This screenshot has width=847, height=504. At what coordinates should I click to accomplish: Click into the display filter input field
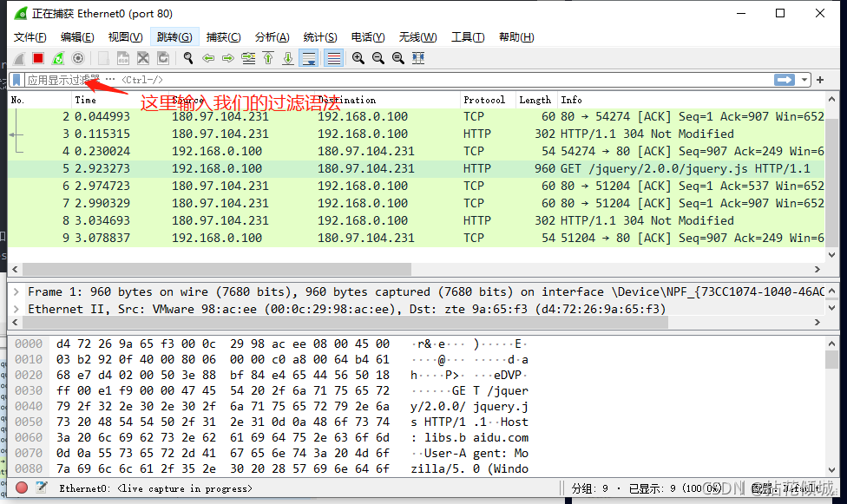point(400,80)
